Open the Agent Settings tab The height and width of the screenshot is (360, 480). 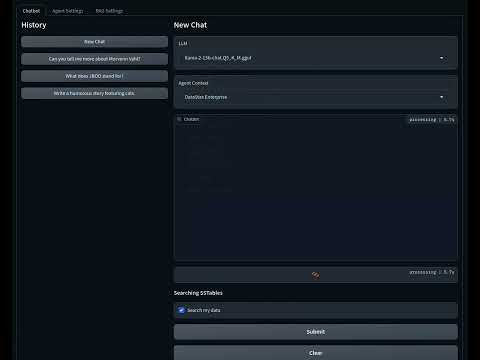click(x=68, y=11)
